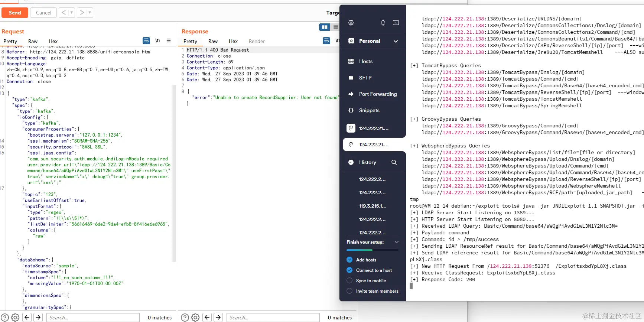This screenshot has height=322, width=644.
Task: Open search settings gear under the Request panel
Action: [15, 318]
